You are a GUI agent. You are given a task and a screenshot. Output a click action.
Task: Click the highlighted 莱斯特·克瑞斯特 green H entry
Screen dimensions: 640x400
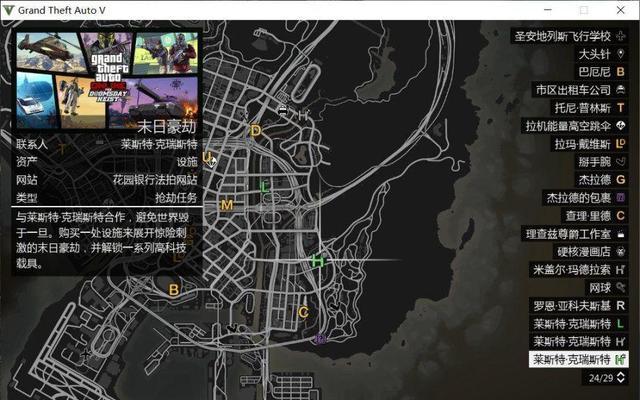[x=578, y=360]
